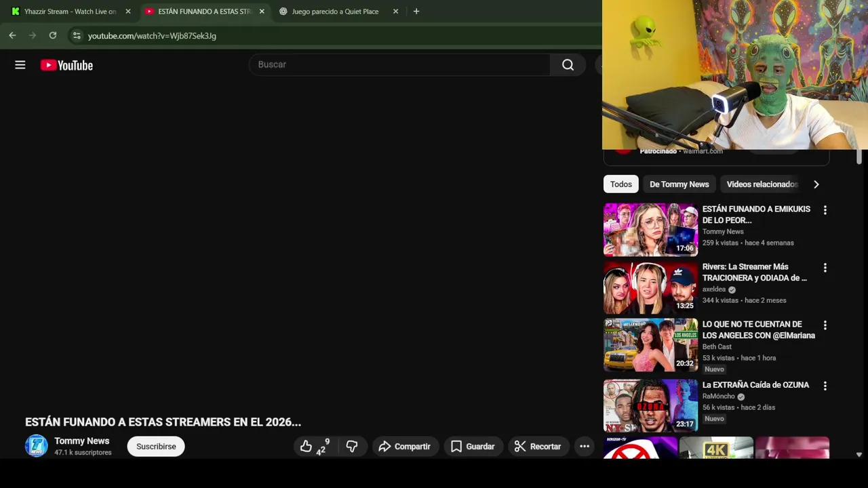The width and height of the screenshot is (868, 488).
Task: Open options menu for OZUNA video
Action: (x=825, y=386)
